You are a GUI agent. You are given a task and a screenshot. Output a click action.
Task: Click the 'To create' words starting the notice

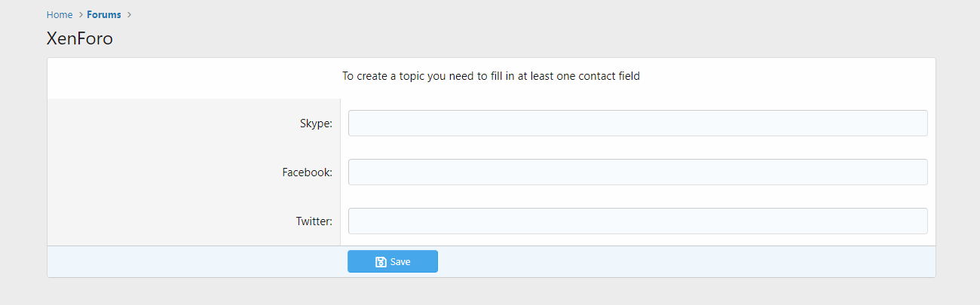(x=365, y=76)
